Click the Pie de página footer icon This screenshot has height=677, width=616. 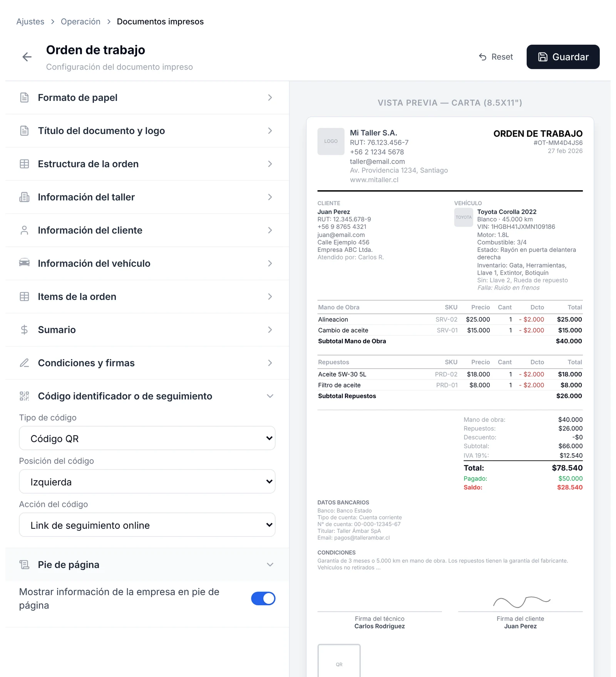point(24,565)
